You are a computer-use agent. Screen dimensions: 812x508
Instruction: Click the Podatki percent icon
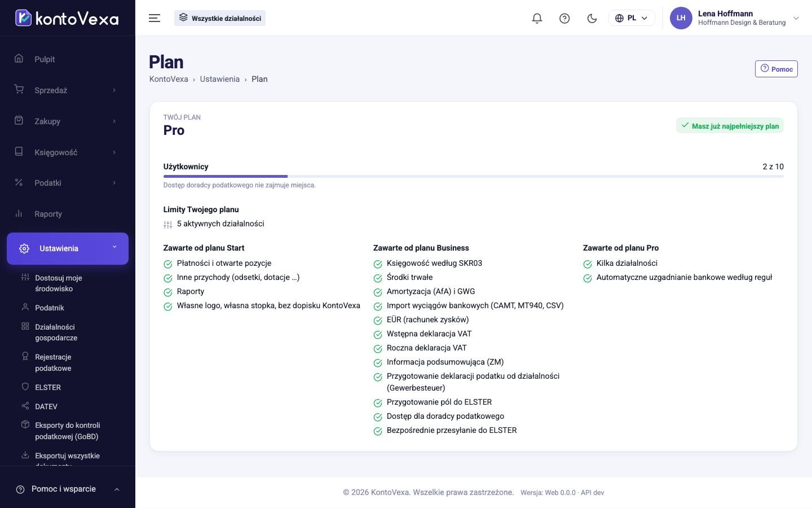19,182
